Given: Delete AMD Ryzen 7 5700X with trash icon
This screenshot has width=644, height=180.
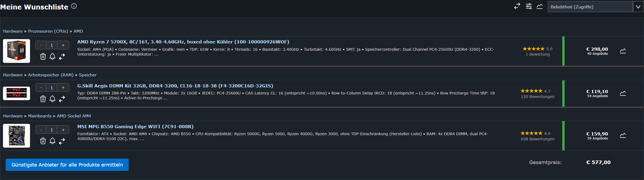Looking at the screenshot, I should click(x=43, y=56).
